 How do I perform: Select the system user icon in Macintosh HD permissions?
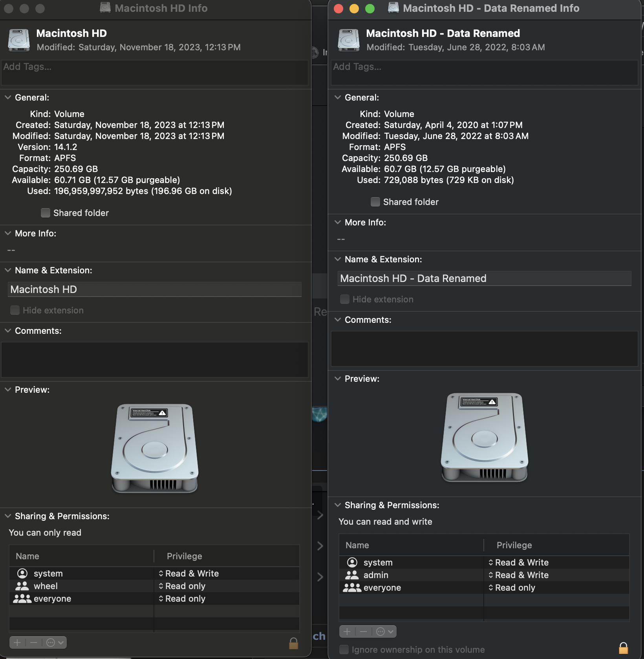click(22, 573)
